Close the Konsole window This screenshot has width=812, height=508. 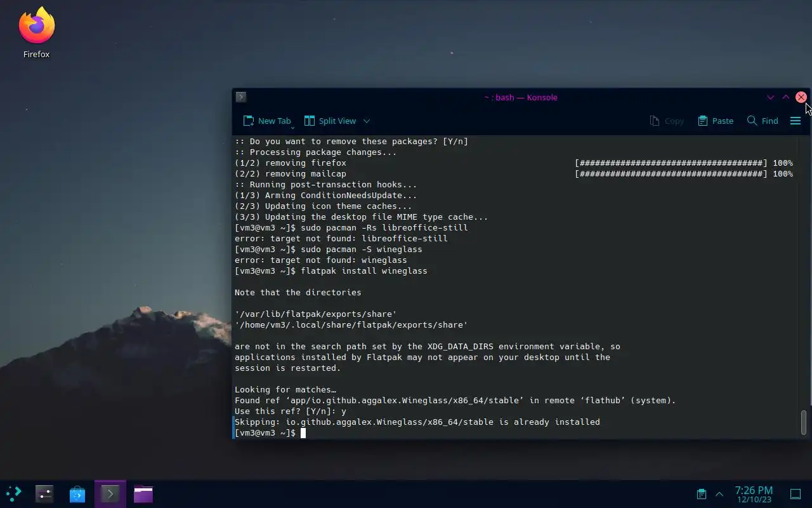click(x=801, y=97)
